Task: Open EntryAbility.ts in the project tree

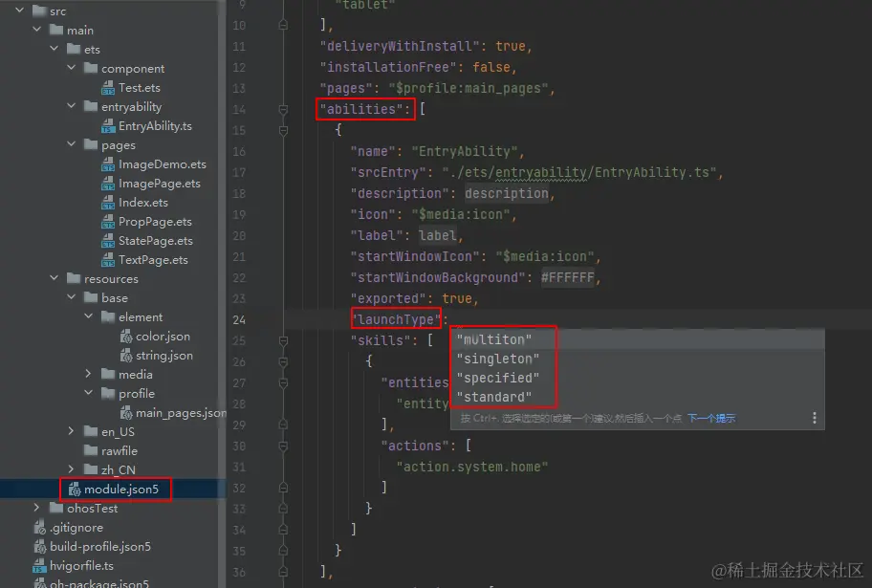Action: point(155,126)
